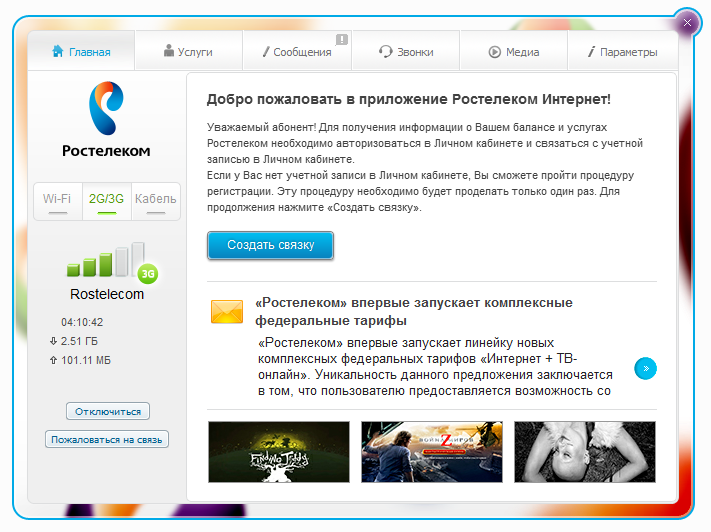The height and width of the screenshot is (532, 711).
Task: Open the Главная home tab
Action: point(81,51)
